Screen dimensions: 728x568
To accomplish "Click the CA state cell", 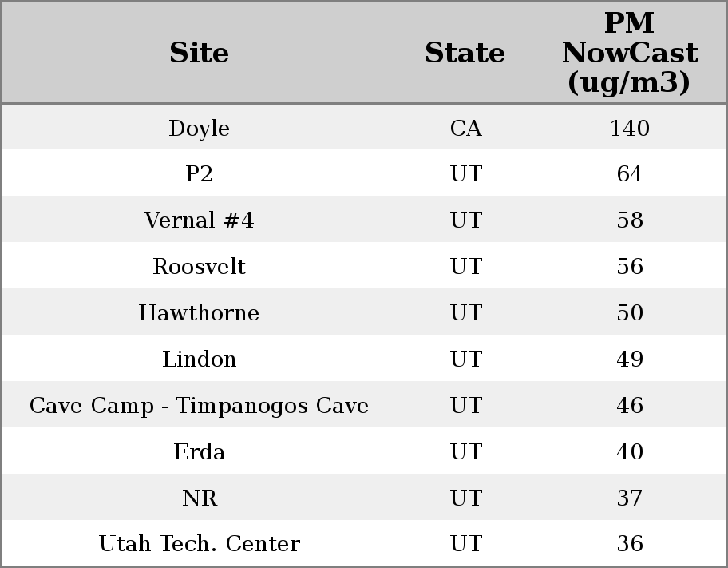I will tap(465, 129).
